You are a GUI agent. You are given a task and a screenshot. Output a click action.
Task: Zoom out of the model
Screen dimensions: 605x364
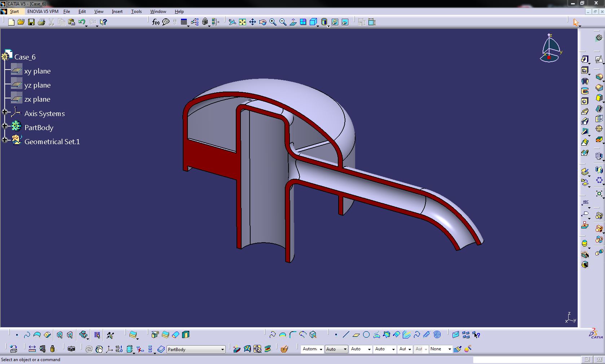point(283,22)
